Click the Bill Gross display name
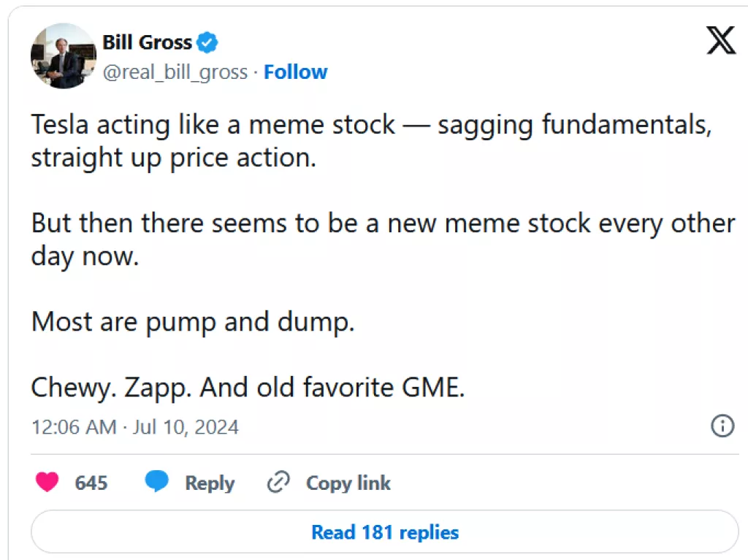Screen dimensions: 748x560 [146, 42]
